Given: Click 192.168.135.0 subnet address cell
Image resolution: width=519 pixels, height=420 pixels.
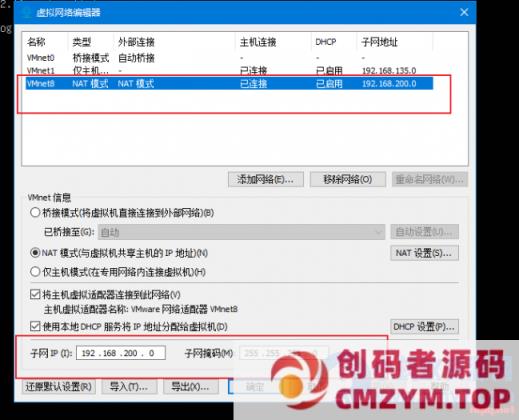Looking at the screenshot, I should tap(389, 71).
